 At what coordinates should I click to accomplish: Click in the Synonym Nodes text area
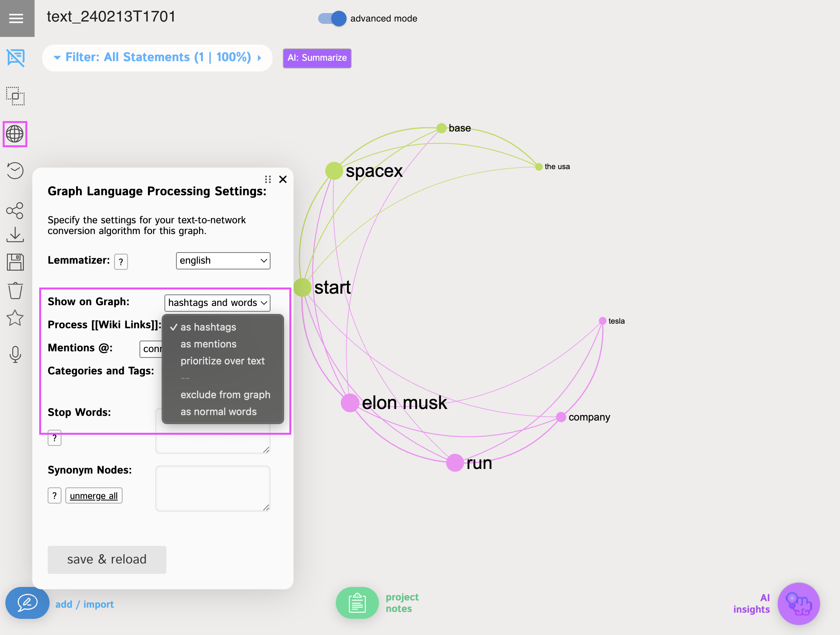click(x=213, y=489)
